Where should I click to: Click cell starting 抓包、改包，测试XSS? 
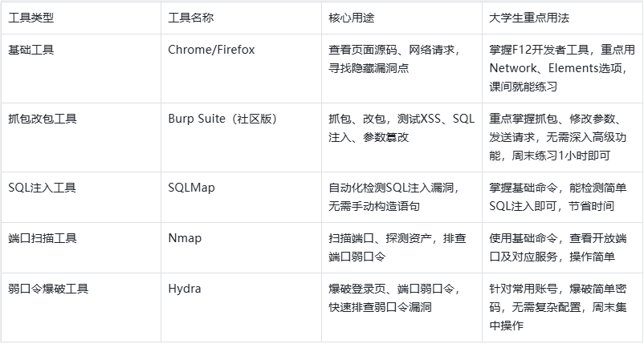pos(401,137)
